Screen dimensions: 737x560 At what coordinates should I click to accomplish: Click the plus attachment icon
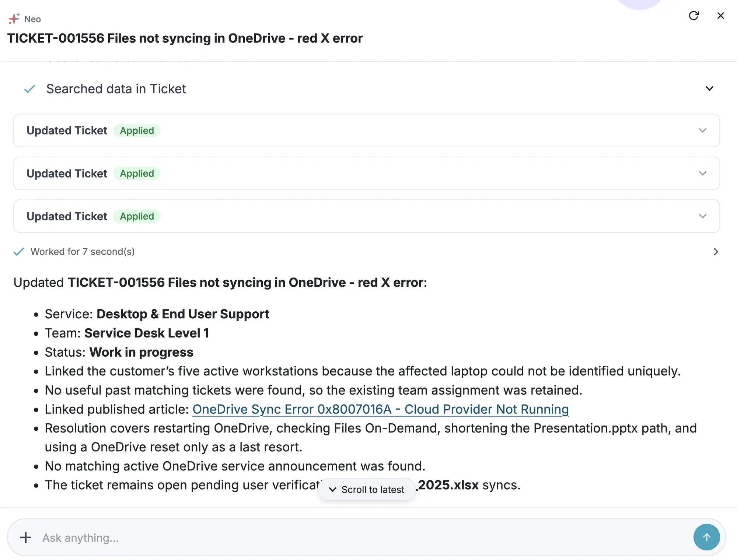pos(26,538)
